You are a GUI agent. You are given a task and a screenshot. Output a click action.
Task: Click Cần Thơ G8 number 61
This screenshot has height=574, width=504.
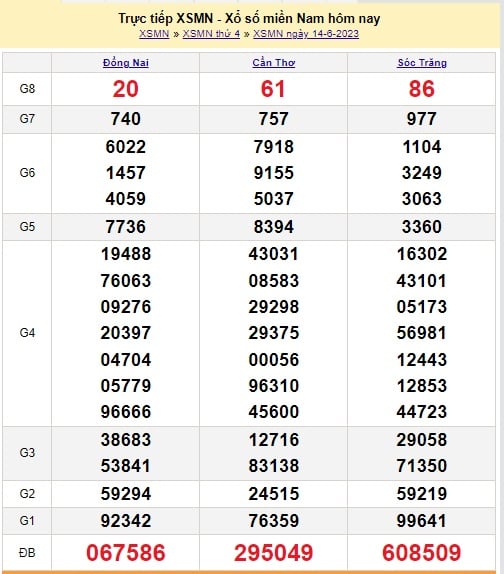click(273, 89)
